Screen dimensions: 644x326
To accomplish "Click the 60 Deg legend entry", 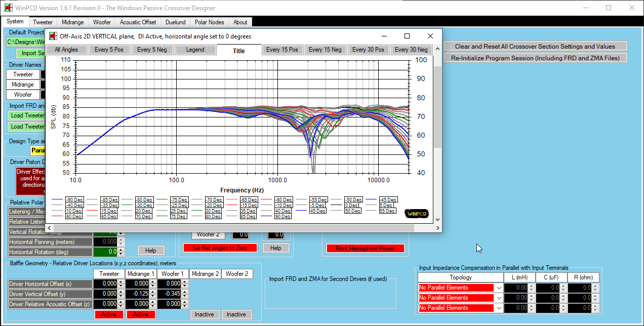I will [x=73, y=217].
